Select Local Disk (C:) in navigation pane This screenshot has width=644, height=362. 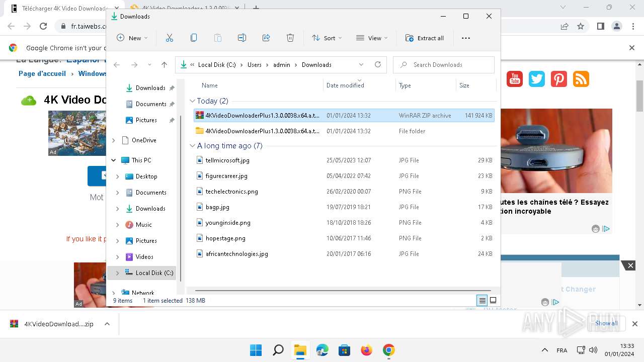(142, 273)
